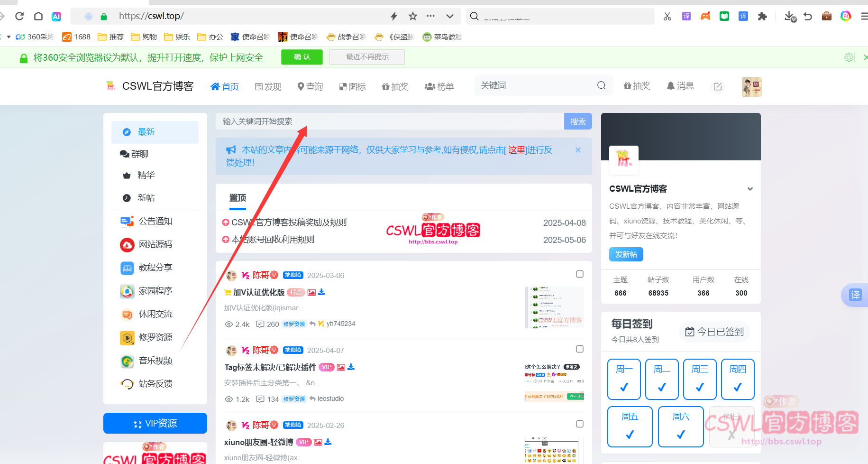The image size is (868, 464).
Task: Switch to the 首页 home tab
Action: pos(224,86)
